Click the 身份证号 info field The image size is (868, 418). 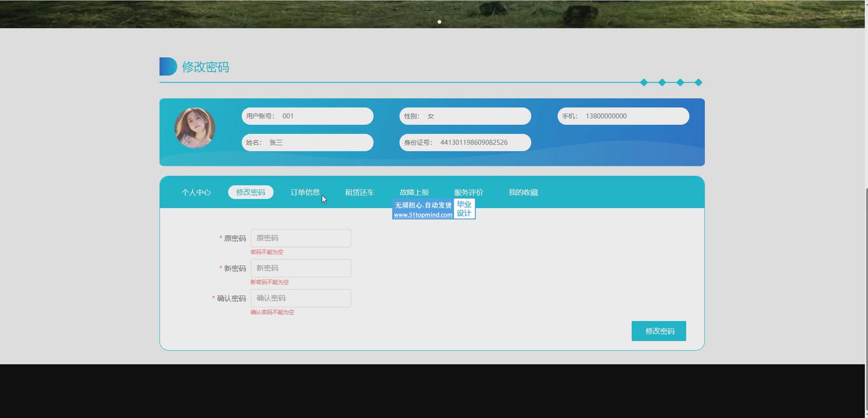465,143
